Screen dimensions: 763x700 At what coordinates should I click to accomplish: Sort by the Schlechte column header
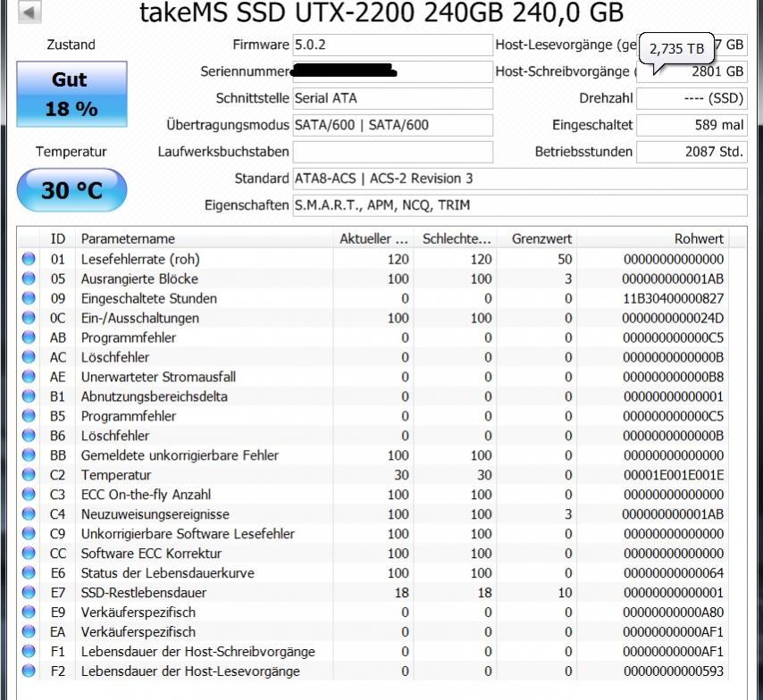pyautogui.click(x=457, y=239)
